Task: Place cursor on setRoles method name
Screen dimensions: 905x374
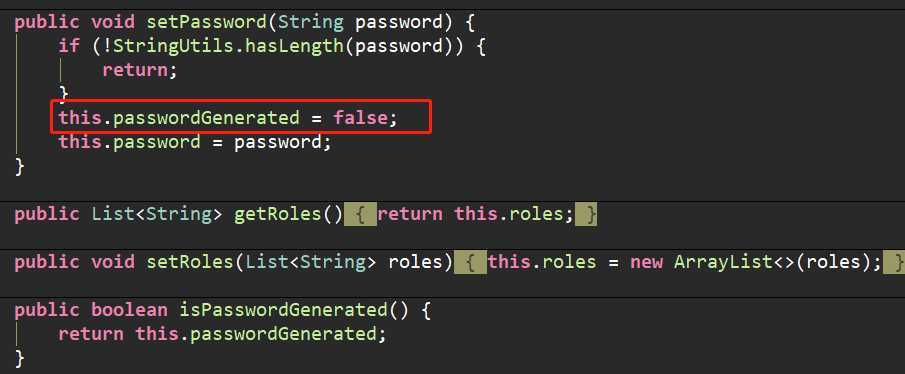Action: point(184,262)
